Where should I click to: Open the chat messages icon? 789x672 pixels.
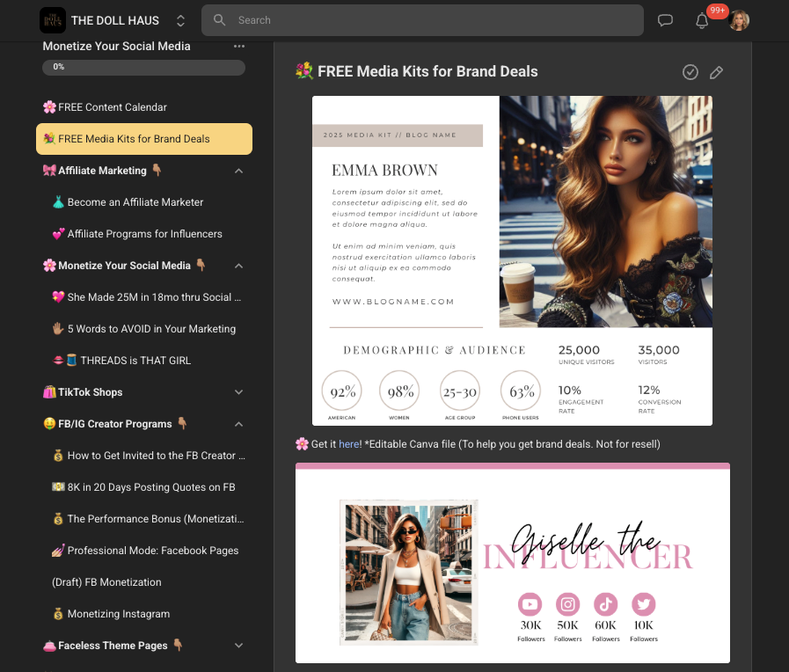click(x=665, y=20)
